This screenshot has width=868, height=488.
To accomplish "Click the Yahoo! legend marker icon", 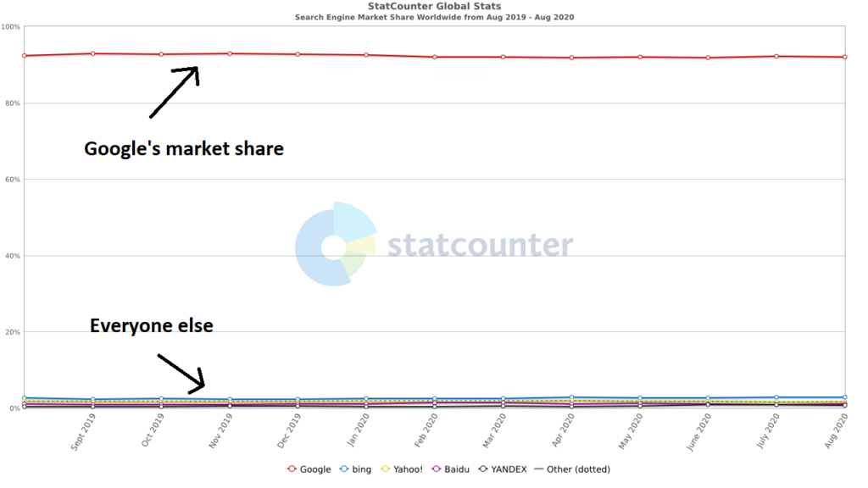I will click(x=386, y=469).
